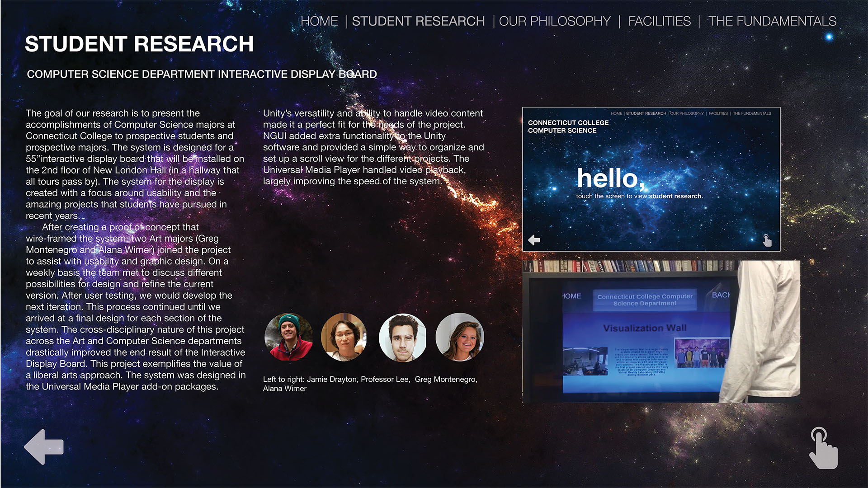Click Professor Lee's circular portrait

tap(344, 337)
